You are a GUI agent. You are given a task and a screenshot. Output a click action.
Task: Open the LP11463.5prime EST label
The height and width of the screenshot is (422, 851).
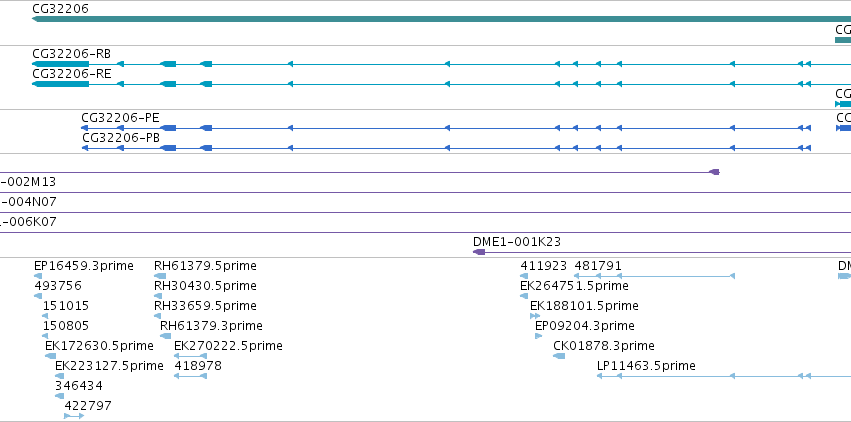(646, 366)
